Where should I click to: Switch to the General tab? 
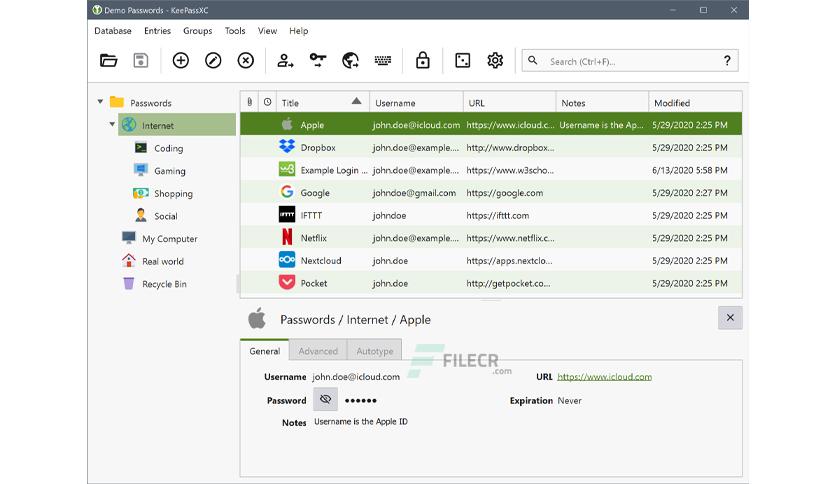264,351
